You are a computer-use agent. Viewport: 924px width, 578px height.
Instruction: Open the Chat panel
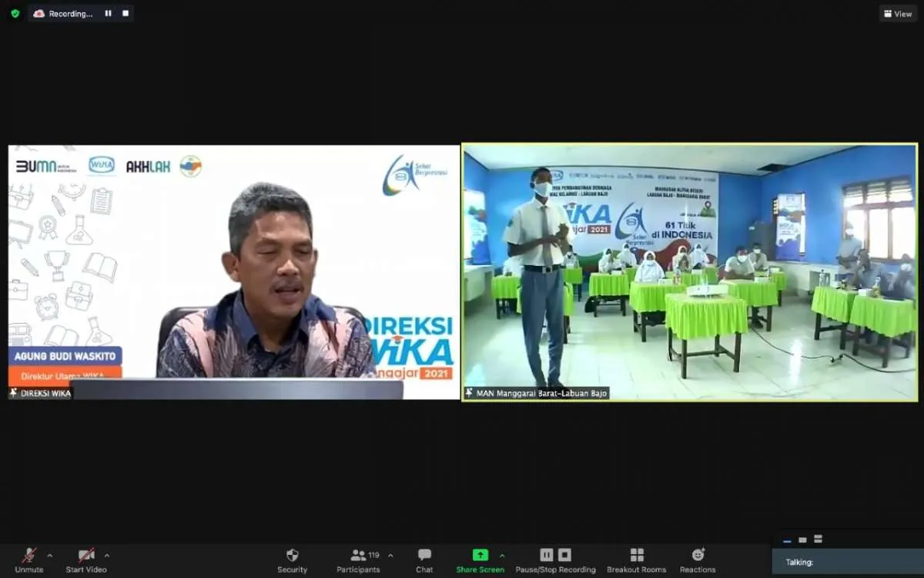424,560
